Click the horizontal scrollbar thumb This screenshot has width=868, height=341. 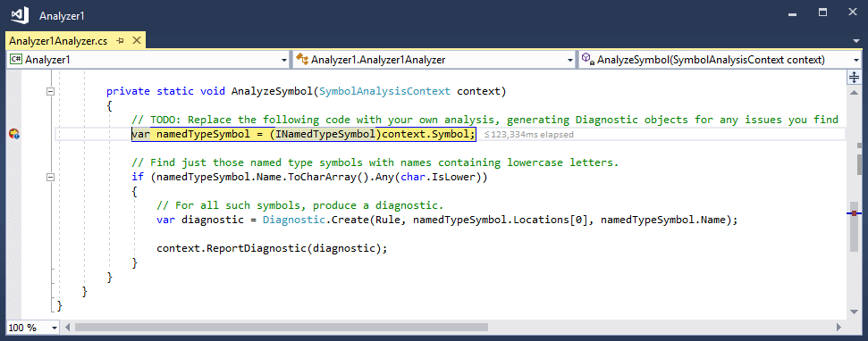pyautogui.click(x=282, y=328)
